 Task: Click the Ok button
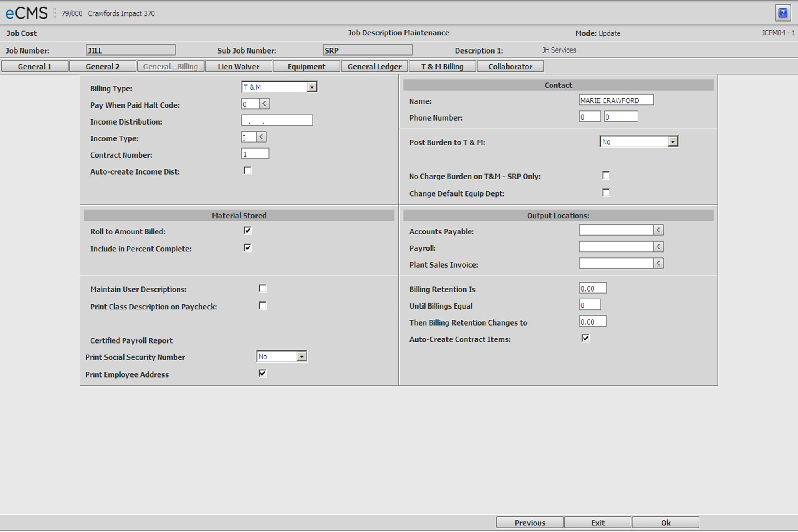666,523
